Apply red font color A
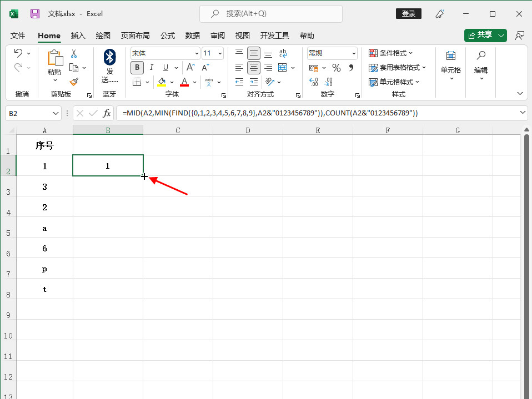This screenshot has width=532, height=399. [x=184, y=82]
